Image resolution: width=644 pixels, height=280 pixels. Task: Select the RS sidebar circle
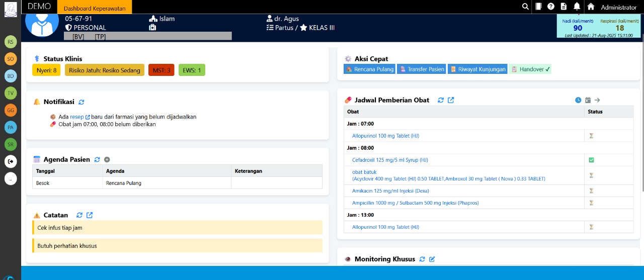tap(11, 42)
